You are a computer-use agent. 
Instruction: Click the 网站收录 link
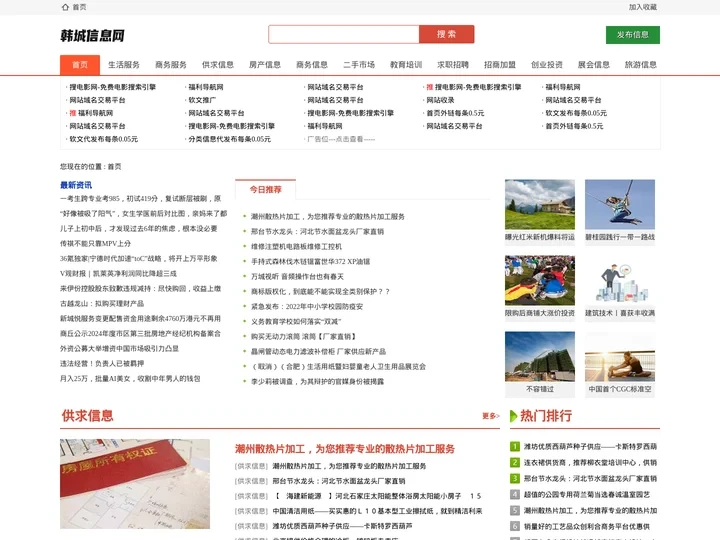(x=440, y=100)
